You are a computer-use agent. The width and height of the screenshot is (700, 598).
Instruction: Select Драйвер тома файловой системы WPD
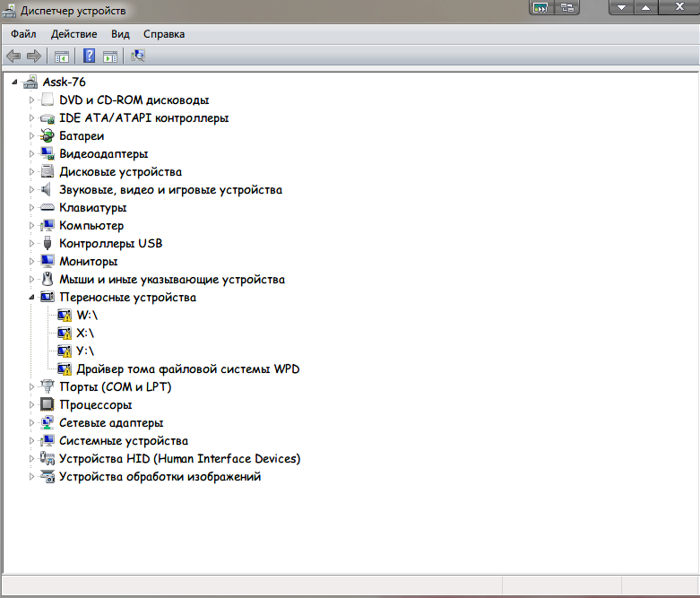188,368
